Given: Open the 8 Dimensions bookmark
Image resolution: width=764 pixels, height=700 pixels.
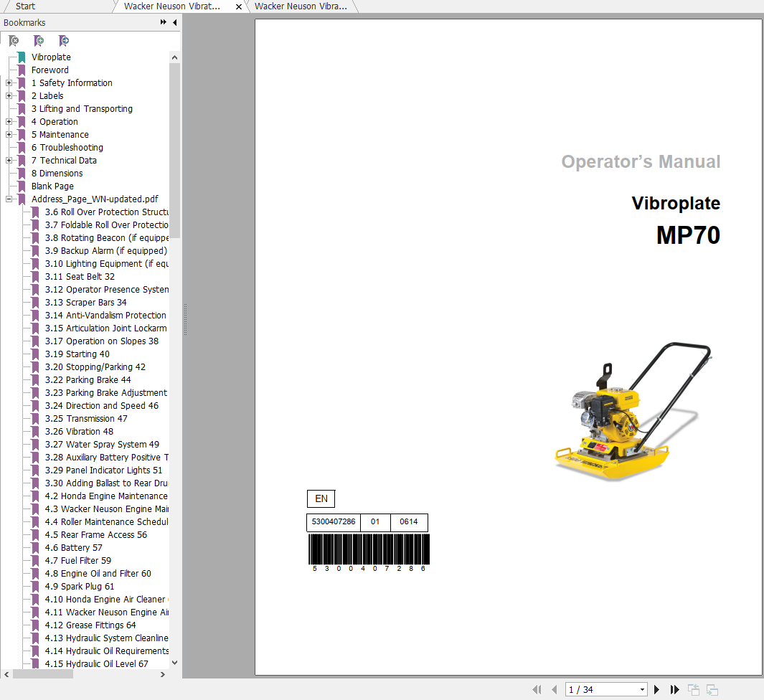Looking at the screenshot, I should pyautogui.click(x=57, y=174).
